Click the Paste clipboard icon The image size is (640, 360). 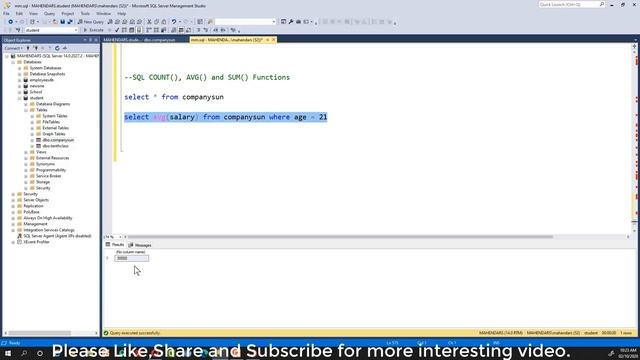point(163,22)
